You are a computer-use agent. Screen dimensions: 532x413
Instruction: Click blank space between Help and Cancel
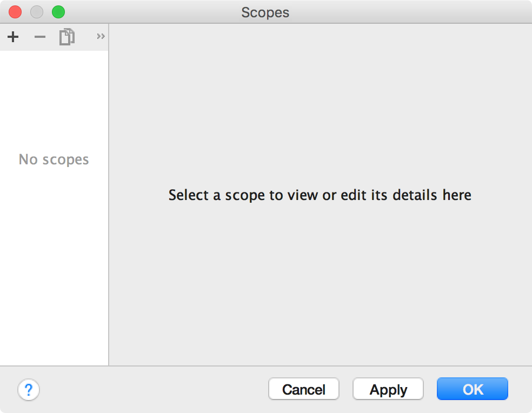click(x=151, y=389)
